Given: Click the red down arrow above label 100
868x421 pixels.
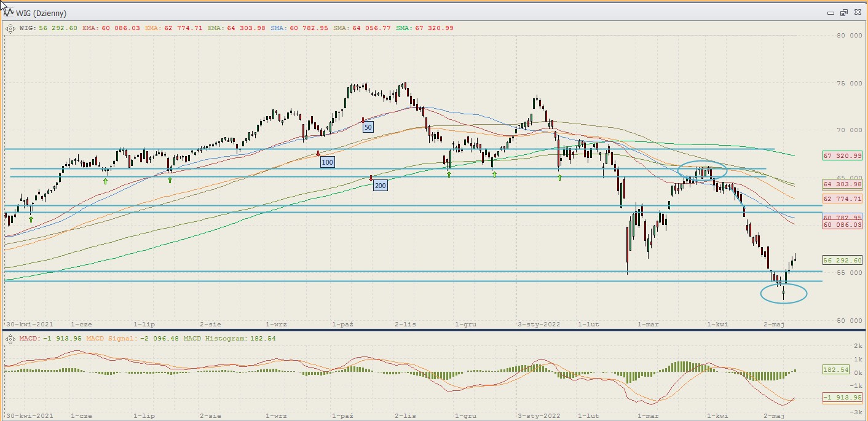Looking at the screenshot, I should (318, 154).
